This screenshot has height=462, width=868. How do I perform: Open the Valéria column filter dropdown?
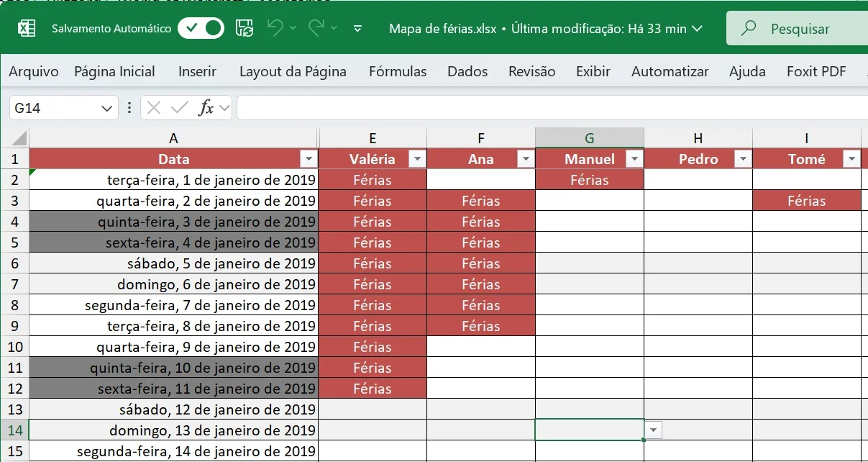[x=417, y=159]
